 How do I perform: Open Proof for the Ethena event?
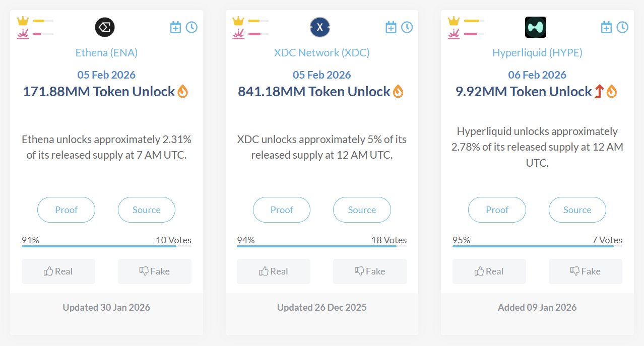click(x=66, y=210)
